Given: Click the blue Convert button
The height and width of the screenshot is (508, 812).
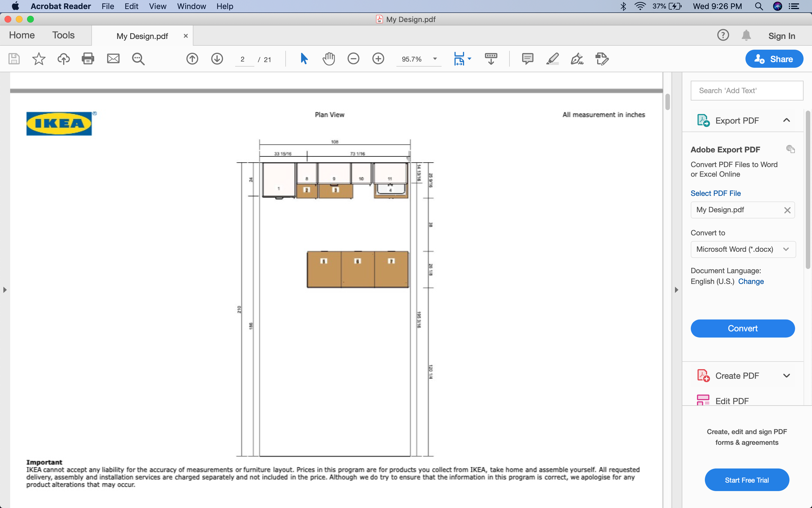Looking at the screenshot, I should tap(743, 328).
